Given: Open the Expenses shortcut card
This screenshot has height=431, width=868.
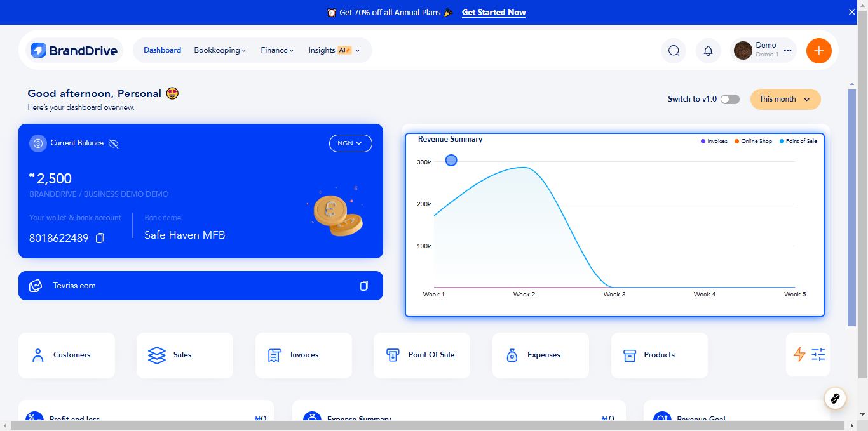Looking at the screenshot, I should 541,355.
